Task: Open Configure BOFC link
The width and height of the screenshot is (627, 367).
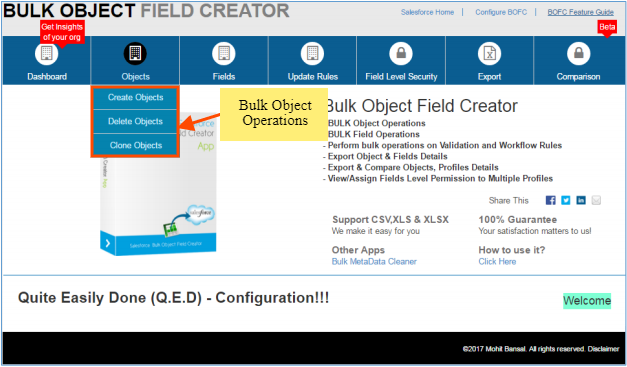Action: [x=501, y=12]
